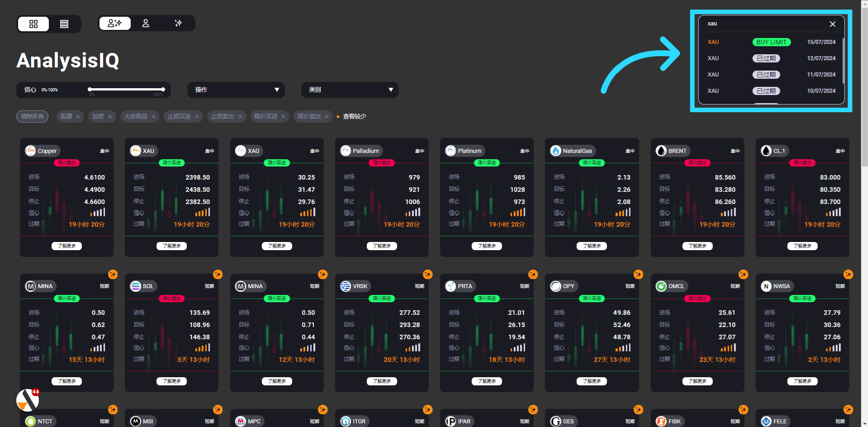Switch to grid view layout
Image resolution: width=868 pixels, height=427 pixels.
(x=33, y=24)
